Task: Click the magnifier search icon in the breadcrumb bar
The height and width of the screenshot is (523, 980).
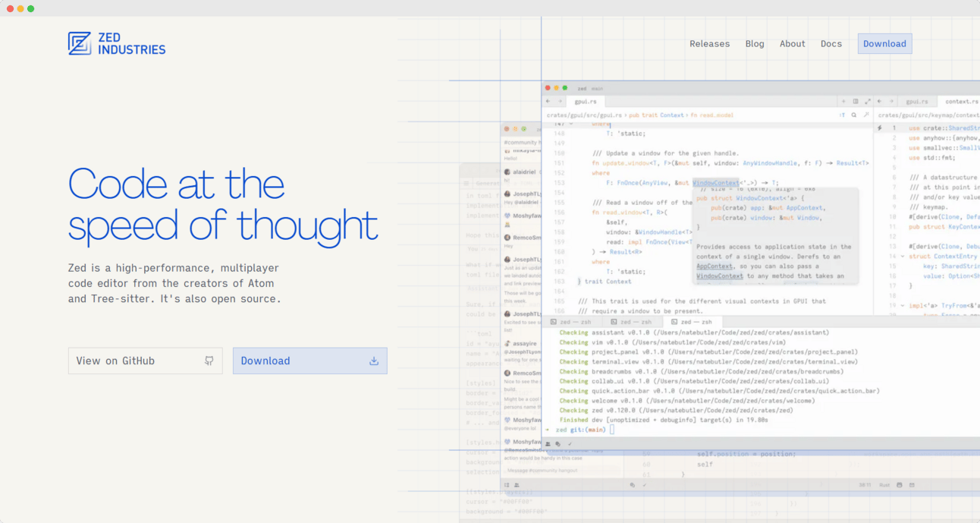Action: 854,115
